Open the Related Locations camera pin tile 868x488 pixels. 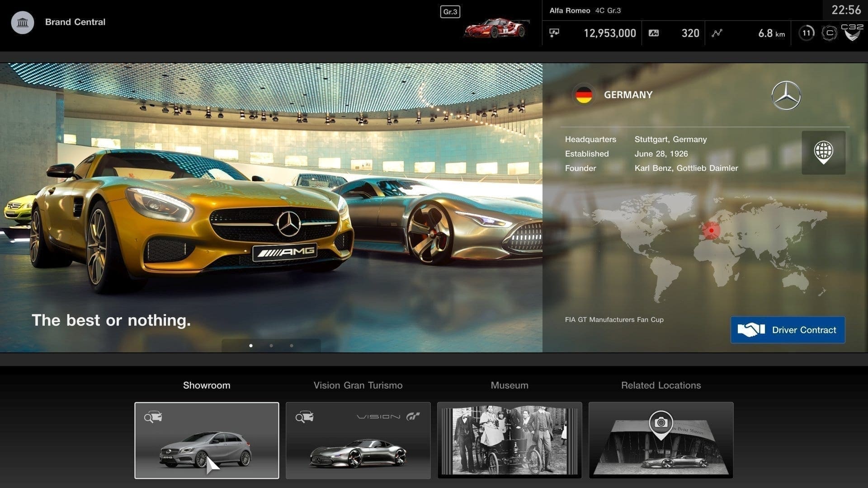click(660, 440)
